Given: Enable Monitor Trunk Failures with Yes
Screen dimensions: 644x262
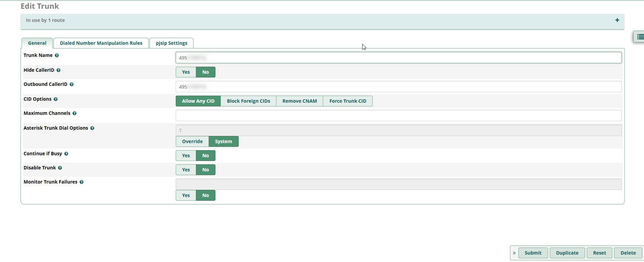Looking at the screenshot, I should pos(186,195).
